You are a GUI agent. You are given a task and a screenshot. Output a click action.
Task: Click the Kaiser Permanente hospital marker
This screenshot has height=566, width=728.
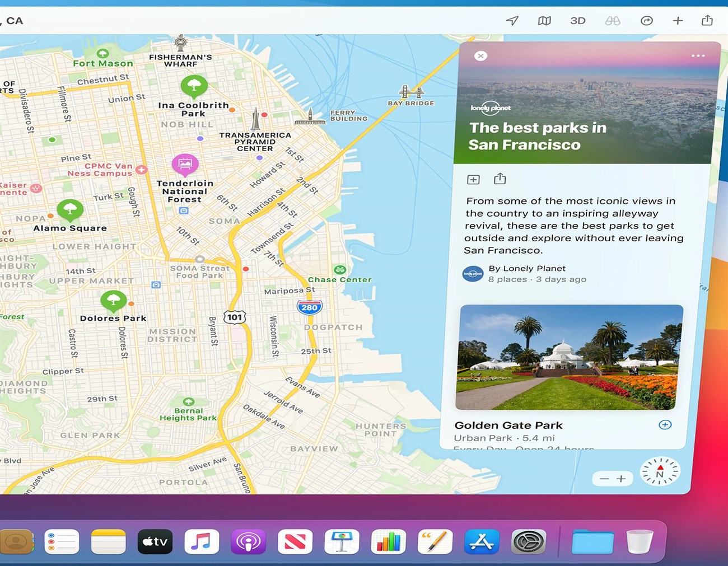pos(36,188)
